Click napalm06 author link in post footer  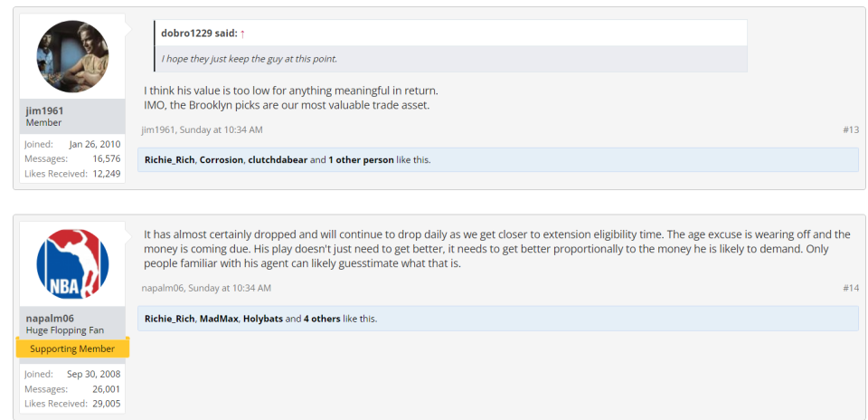click(x=164, y=288)
